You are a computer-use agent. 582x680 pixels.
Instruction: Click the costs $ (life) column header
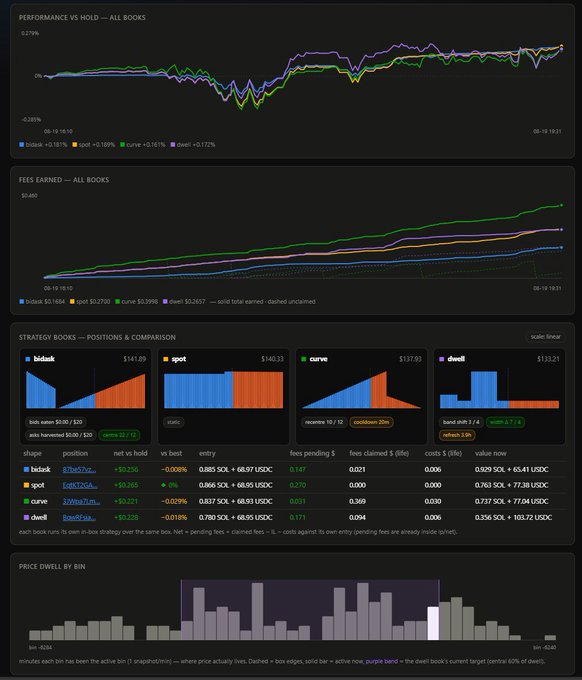click(443, 453)
